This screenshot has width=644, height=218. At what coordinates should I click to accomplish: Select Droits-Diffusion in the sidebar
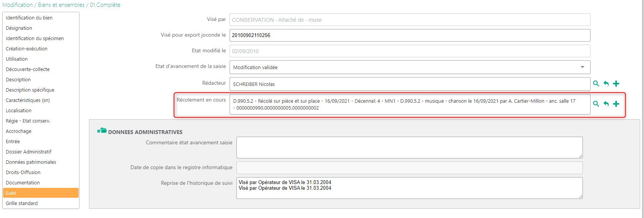tap(23, 173)
